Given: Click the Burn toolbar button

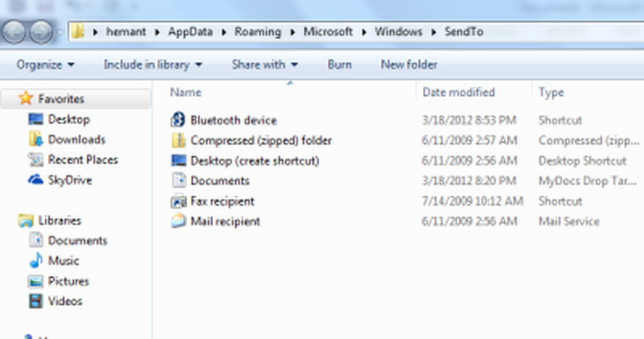Looking at the screenshot, I should point(339,64).
